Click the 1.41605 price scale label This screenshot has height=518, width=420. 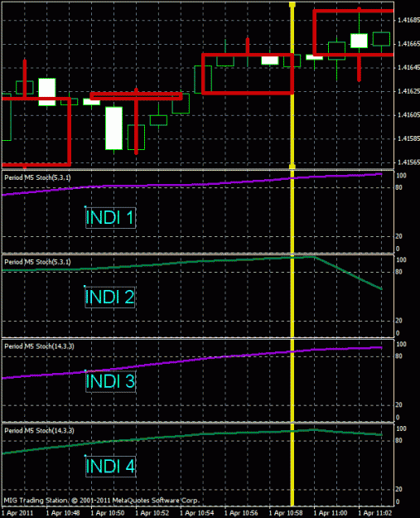[x=408, y=114]
